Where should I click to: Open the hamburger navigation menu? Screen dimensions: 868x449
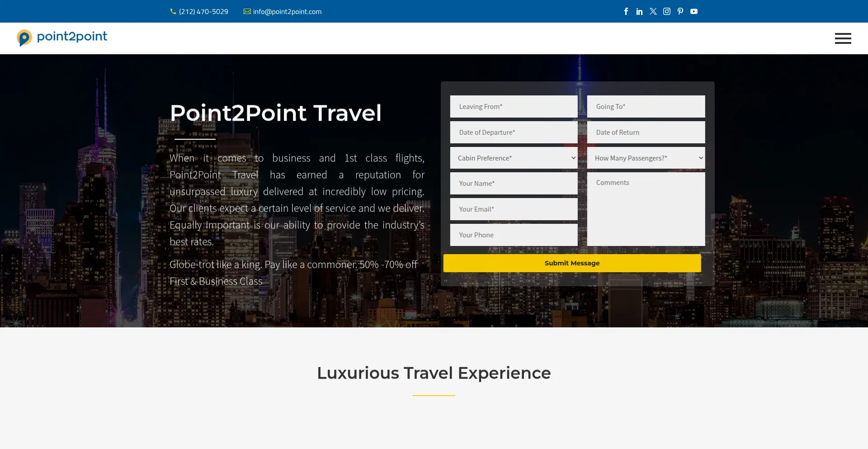[843, 38]
